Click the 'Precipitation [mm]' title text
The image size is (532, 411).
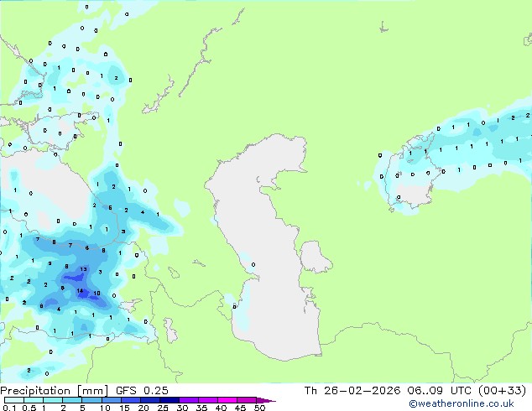pyautogui.click(x=55, y=391)
